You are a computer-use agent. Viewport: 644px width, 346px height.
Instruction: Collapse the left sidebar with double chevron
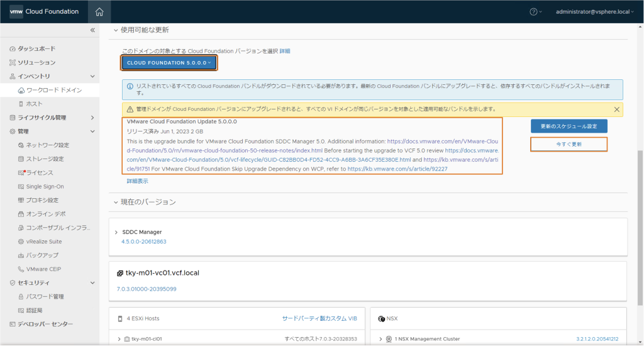[x=92, y=30]
